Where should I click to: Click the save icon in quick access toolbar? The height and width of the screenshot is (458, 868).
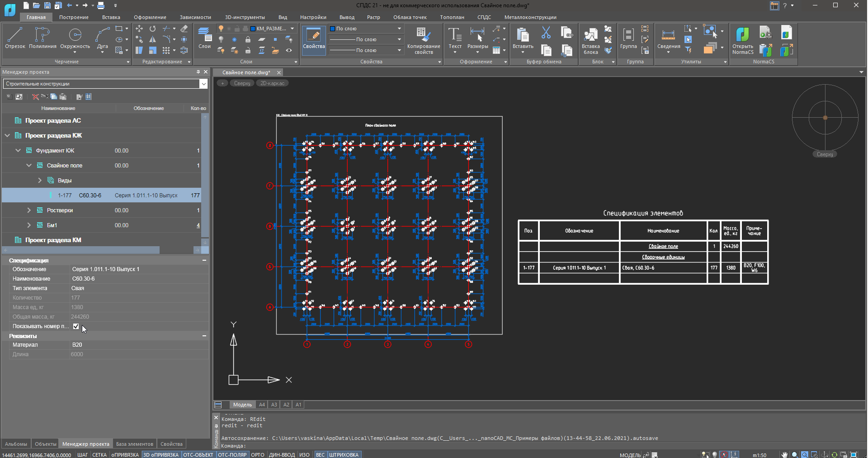(47, 5)
